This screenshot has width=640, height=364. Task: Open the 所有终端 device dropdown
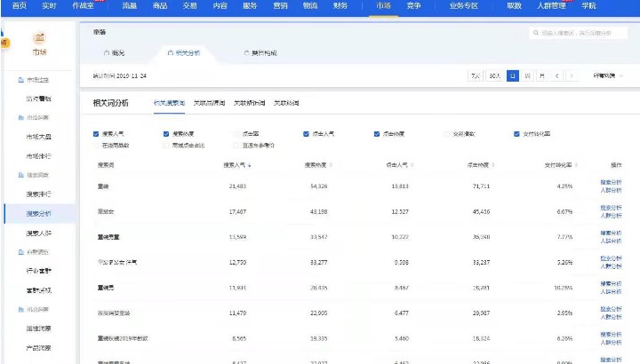tap(608, 76)
